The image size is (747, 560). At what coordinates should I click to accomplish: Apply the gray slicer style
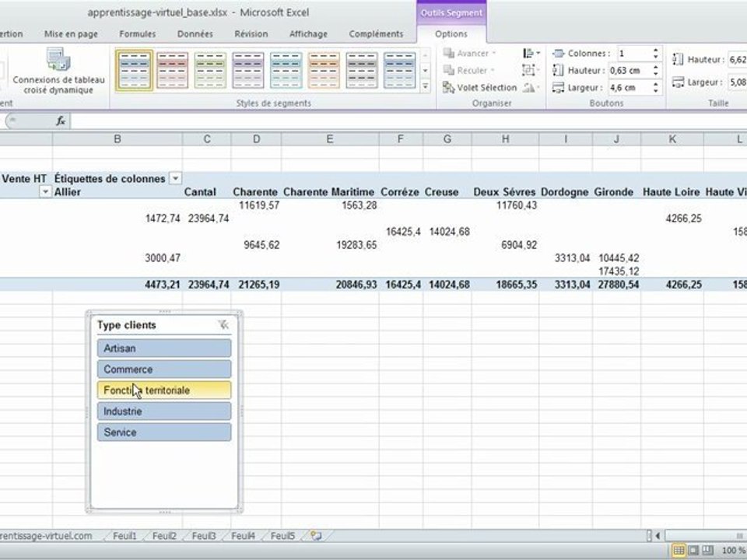click(362, 71)
